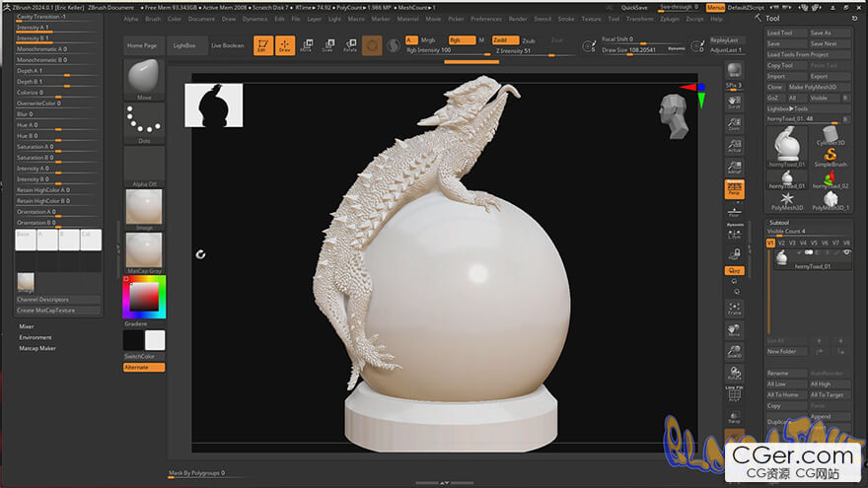Screen dimensions: 868x488
Task: Expand the Mixer section
Action: 27,326
